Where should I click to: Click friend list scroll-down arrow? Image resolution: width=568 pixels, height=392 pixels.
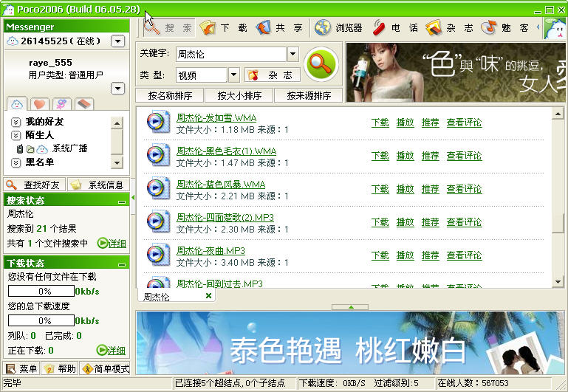point(117,163)
